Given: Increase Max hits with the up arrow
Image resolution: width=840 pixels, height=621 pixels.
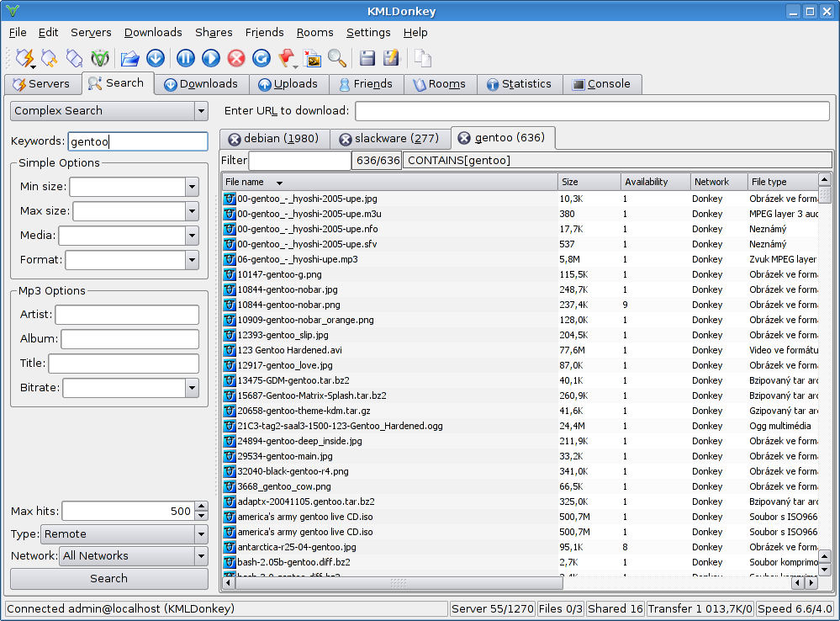Looking at the screenshot, I should pyautogui.click(x=202, y=507).
